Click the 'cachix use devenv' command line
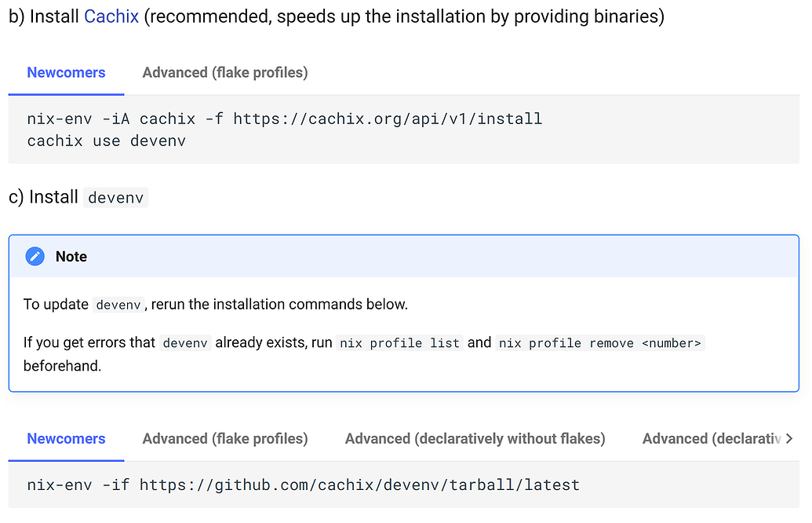Screen dimensions: 812x523 click(x=106, y=141)
